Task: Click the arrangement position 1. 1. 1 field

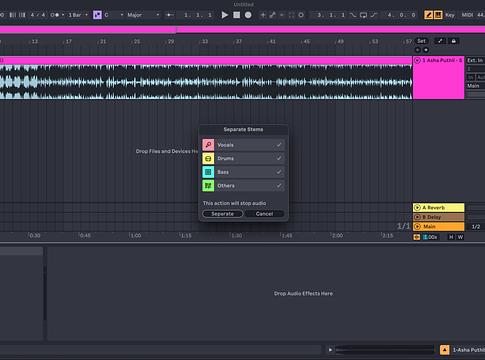Action: click(x=198, y=15)
